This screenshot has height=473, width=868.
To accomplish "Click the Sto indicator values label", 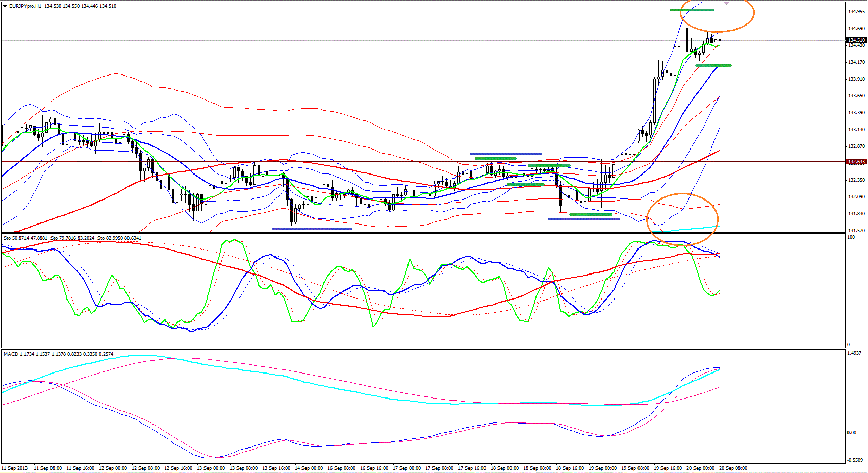I will tap(72, 238).
